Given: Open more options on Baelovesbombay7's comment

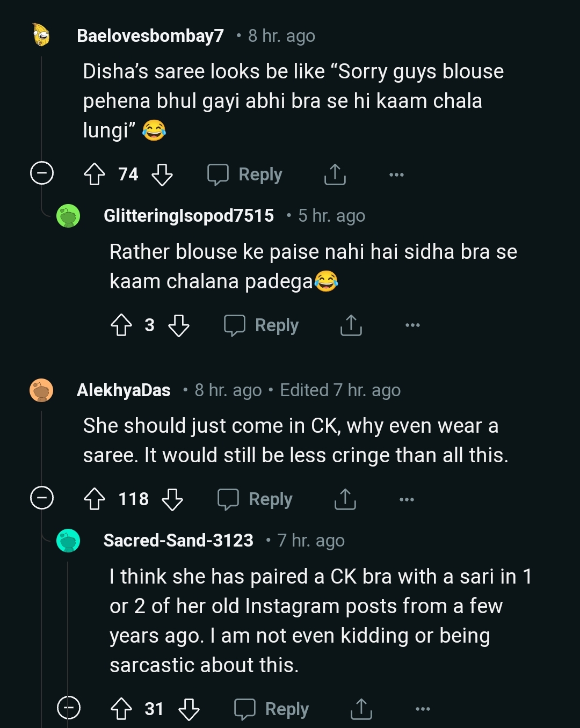Looking at the screenshot, I should (x=396, y=174).
